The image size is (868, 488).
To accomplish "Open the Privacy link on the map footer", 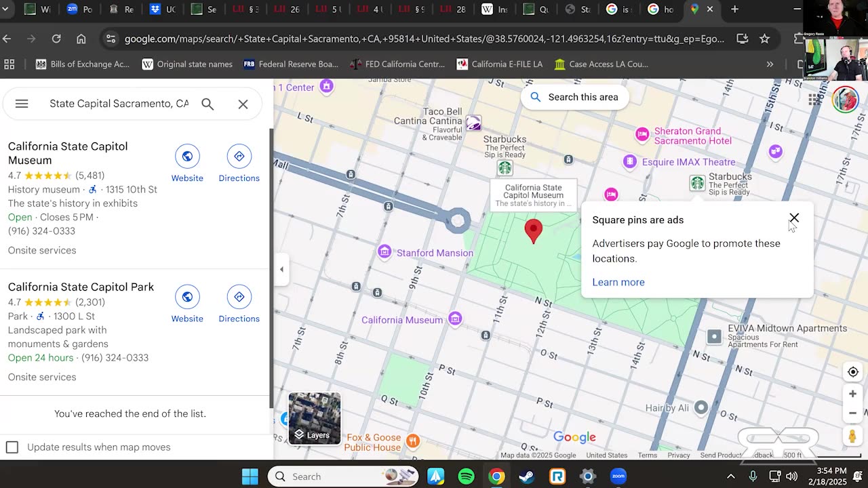I will pos(678,455).
